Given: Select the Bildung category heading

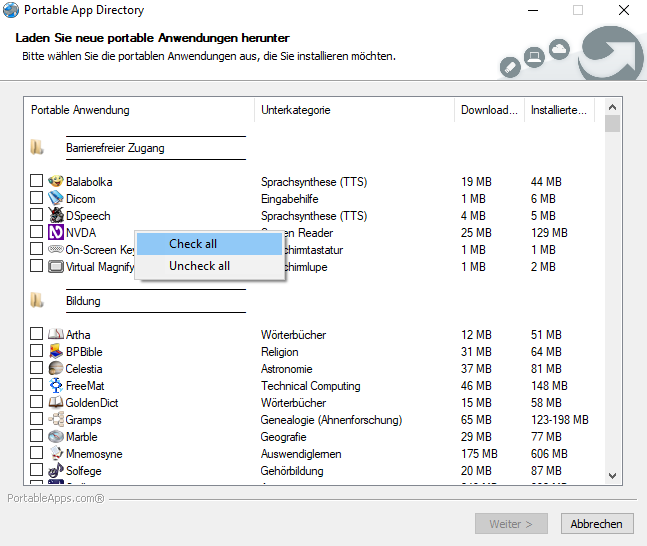Looking at the screenshot, I should [x=83, y=301].
